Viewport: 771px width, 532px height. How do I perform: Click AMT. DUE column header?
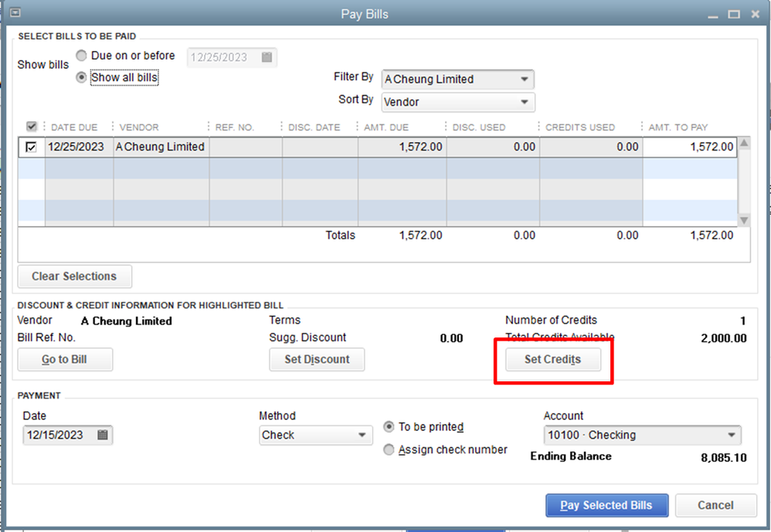(x=386, y=127)
